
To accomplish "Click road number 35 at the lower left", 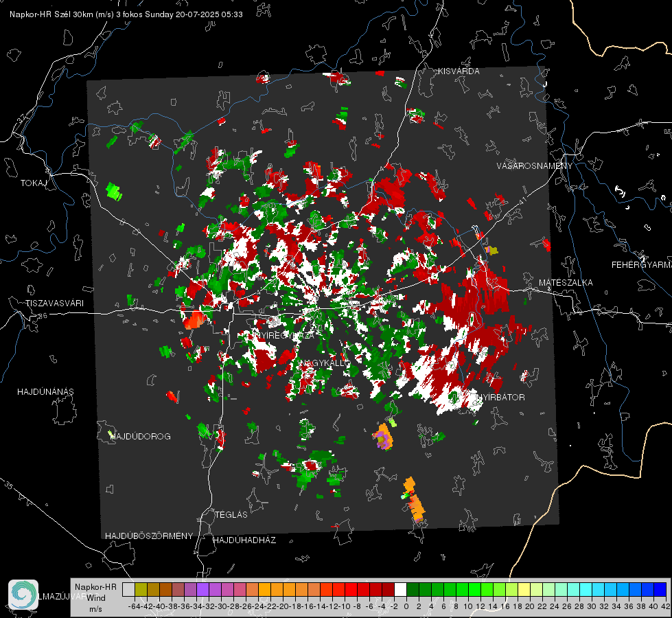I will [8, 485].
